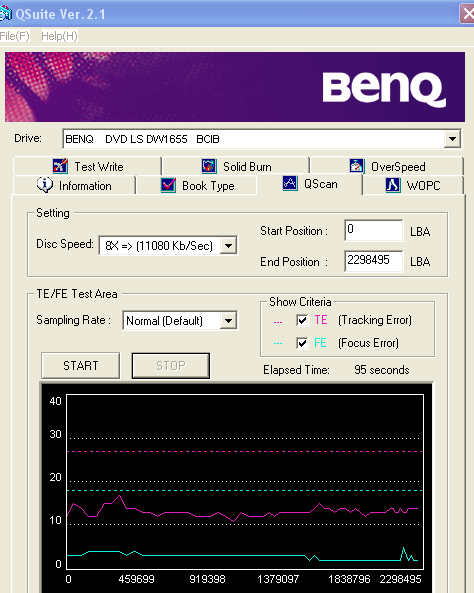
Task: Open the File menu
Action: click(14, 36)
